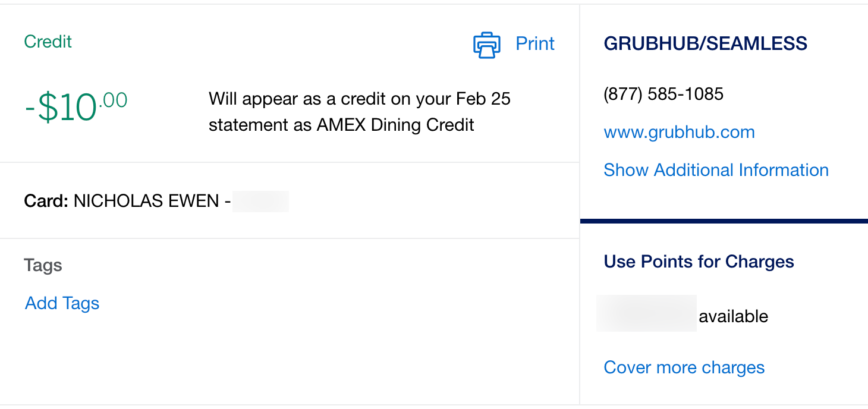
Task: Select the statement description text
Action: (359, 111)
